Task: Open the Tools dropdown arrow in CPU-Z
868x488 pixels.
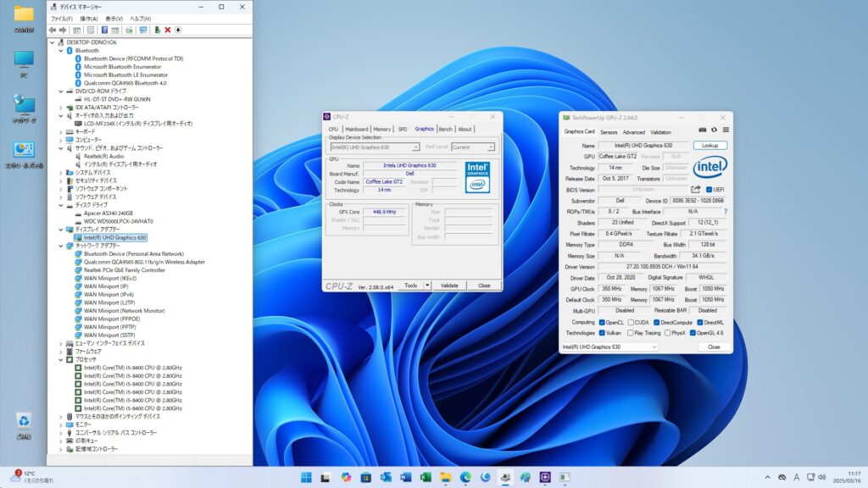Action: coord(427,286)
